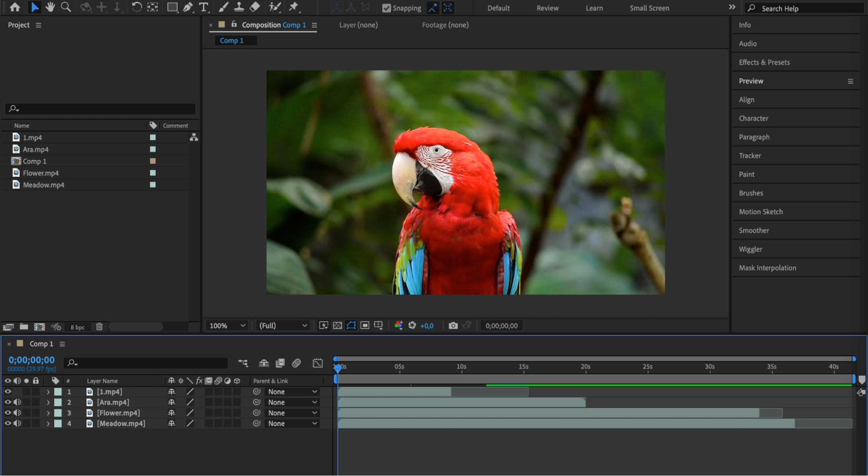Image resolution: width=868 pixels, height=476 pixels.
Task: Select the Puppet Pin tool
Action: tap(294, 7)
